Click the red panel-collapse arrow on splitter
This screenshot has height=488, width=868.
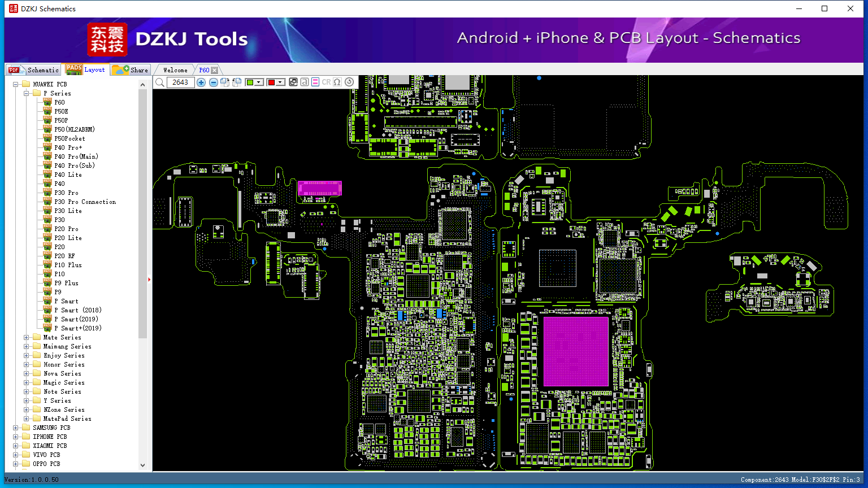149,279
